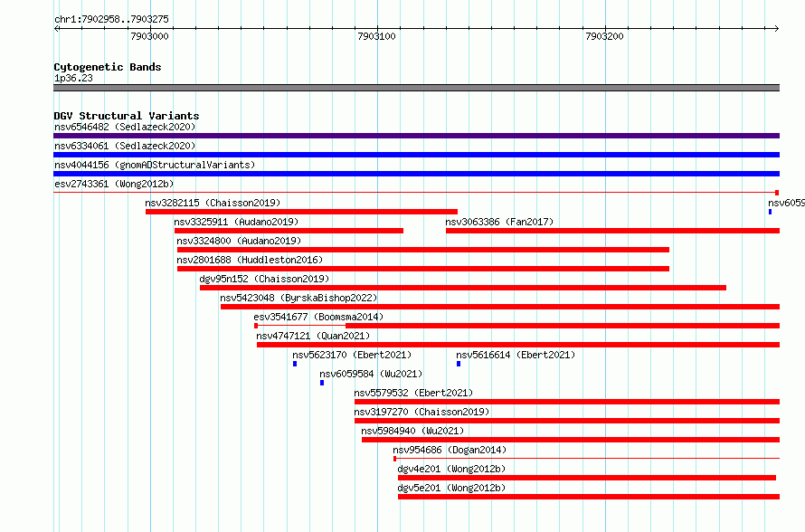
Task: Open the nsv4044156 (gnomADStructuralVariants) label
Action: pos(155,165)
